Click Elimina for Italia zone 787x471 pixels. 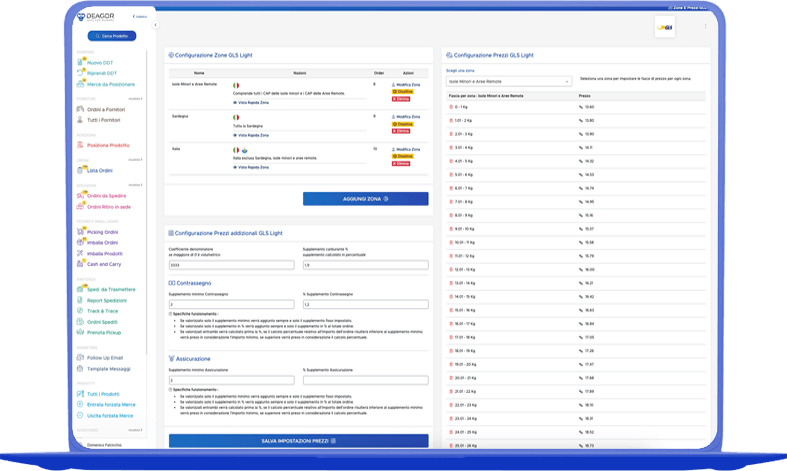[401, 164]
